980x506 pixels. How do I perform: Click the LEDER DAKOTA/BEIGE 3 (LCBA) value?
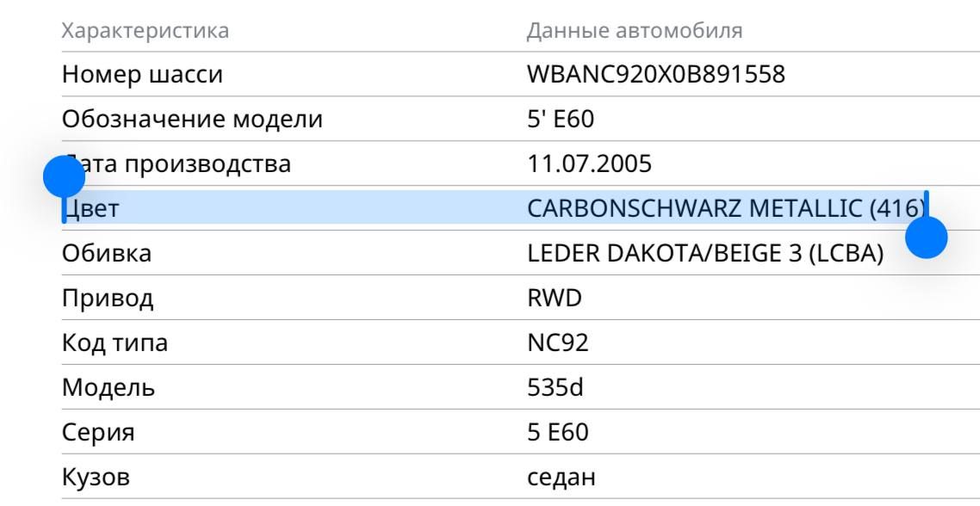coord(705,254)
